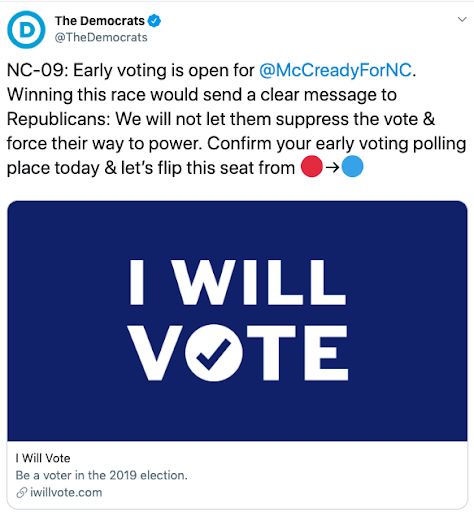Open the navy I WILL VOTE card image
This screenshot has height=512, width=474.
[237, 321]
